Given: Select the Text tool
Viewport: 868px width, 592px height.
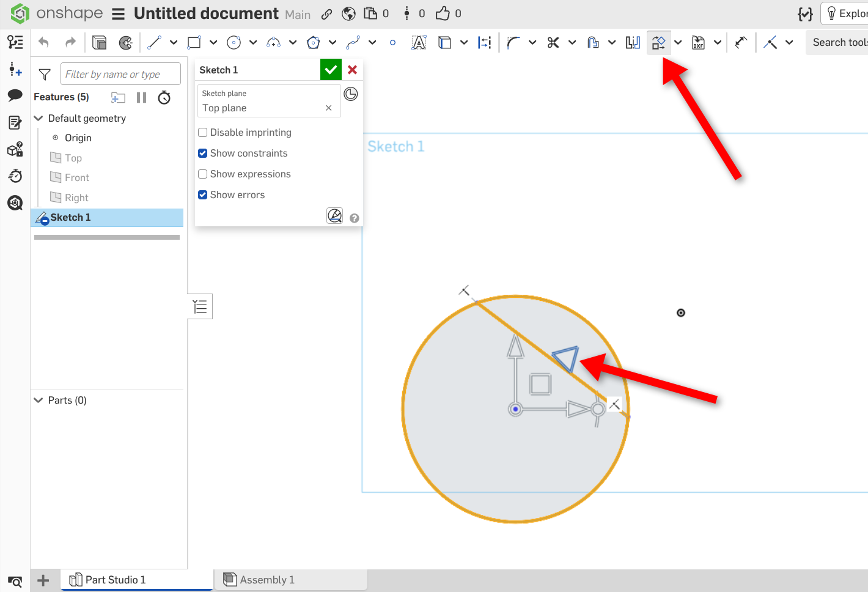Looking at the screenshot, I should tap(419, 42).
